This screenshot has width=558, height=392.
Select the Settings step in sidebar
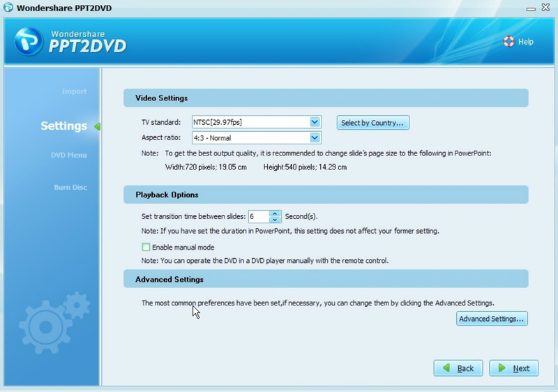(x=63, y=126)
